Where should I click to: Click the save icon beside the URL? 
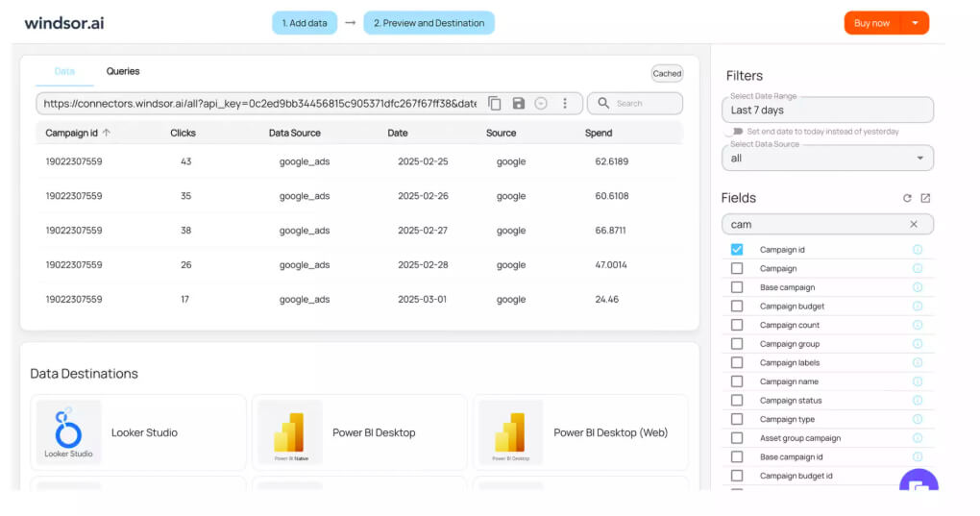coord(519,104)
